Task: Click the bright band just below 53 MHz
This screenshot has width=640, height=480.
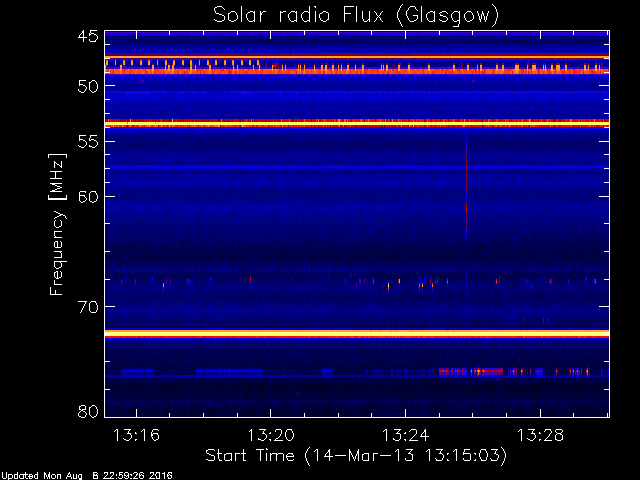Action: pos(357,123)
